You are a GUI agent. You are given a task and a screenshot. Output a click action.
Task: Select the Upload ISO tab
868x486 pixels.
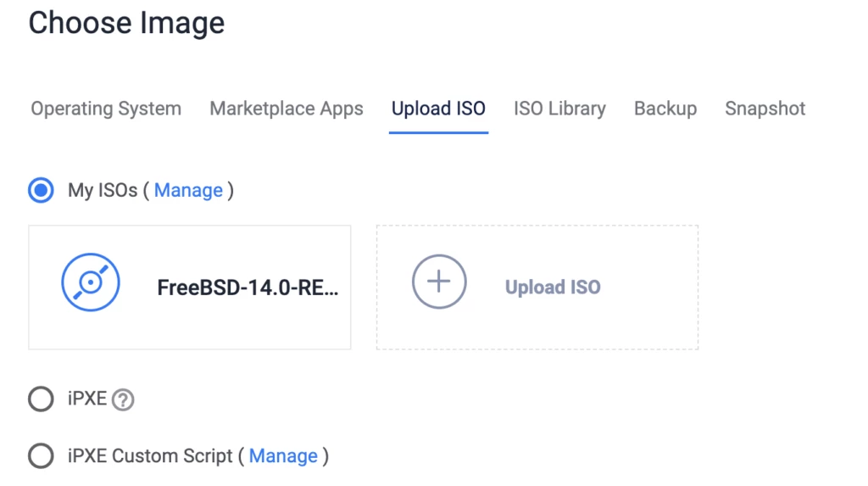click(x=438, y=109)
